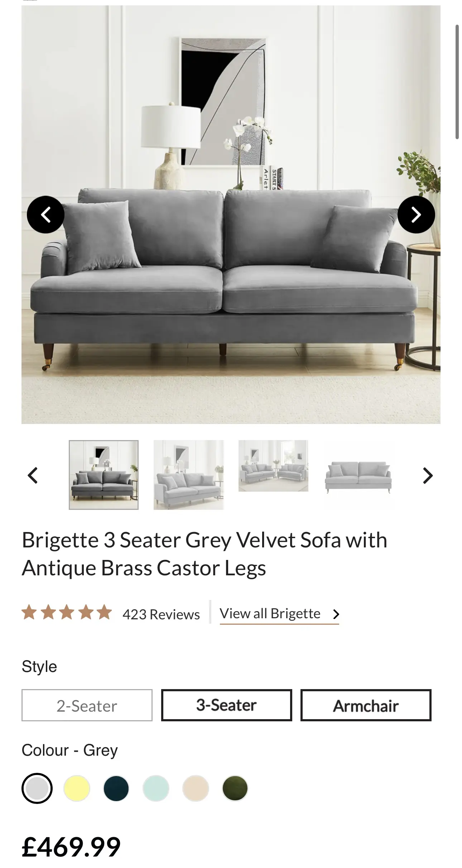The image size is (462, 868).
Task: Select the beige colour swatch
Action: [x=196, y=788]
